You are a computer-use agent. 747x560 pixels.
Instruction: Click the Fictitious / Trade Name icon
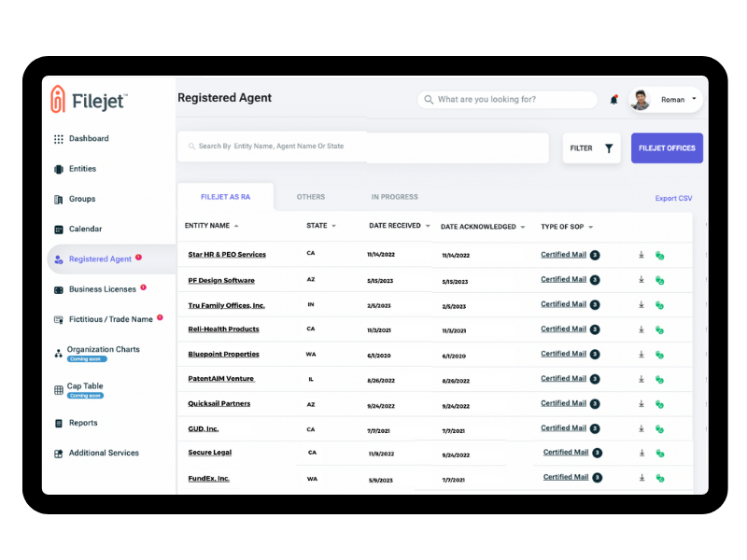59,319
